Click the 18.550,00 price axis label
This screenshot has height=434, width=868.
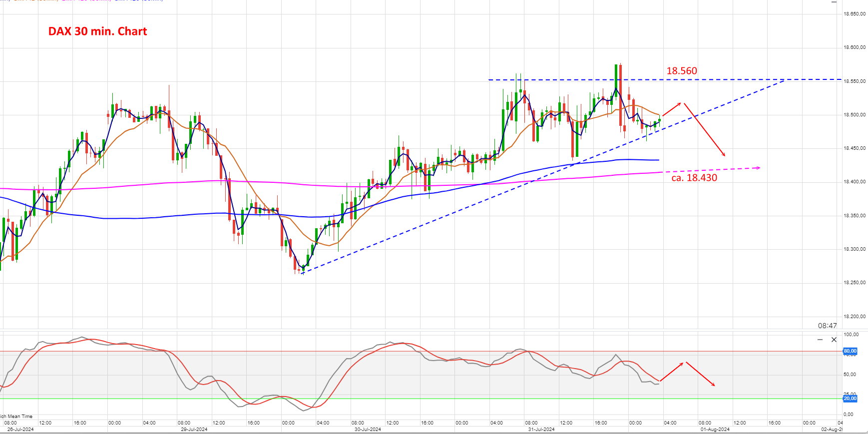tap(855, 81)
